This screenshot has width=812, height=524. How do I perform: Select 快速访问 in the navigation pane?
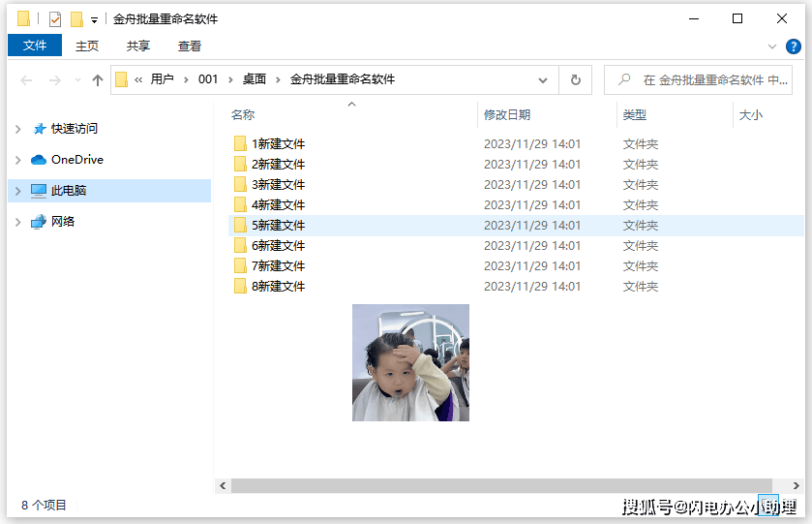click(75, 129)
